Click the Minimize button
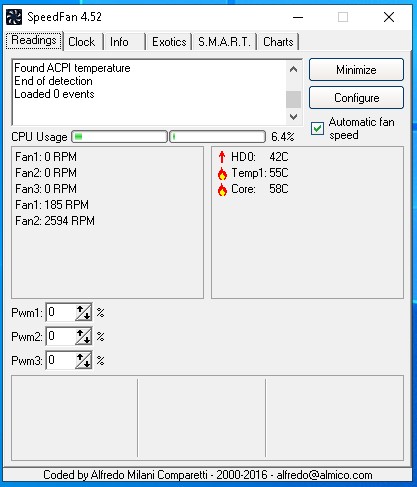Image resolution: width=417 pixels, height=487 pixels. [x=356, y=70]
